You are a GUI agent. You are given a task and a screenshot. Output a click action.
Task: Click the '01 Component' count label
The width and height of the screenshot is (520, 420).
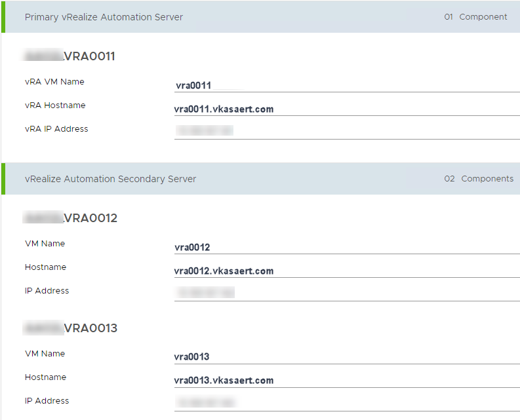point(475,17)
